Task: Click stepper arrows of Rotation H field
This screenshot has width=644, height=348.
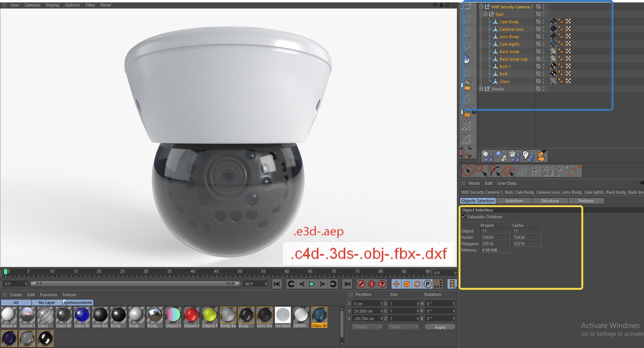Action: tap(454, 303)
